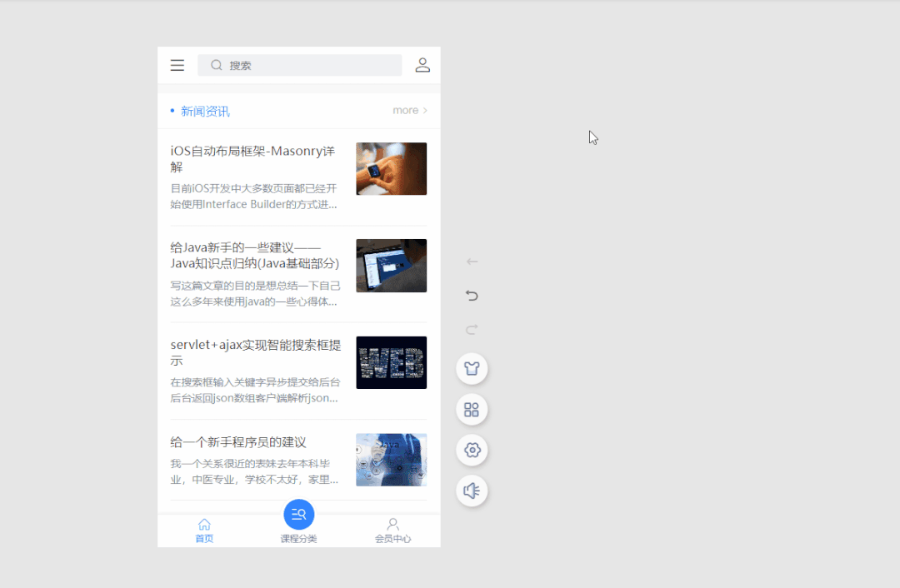Switch to the 会员中心 tab
The image size is (900, 588).
click(x=392, y=531)
